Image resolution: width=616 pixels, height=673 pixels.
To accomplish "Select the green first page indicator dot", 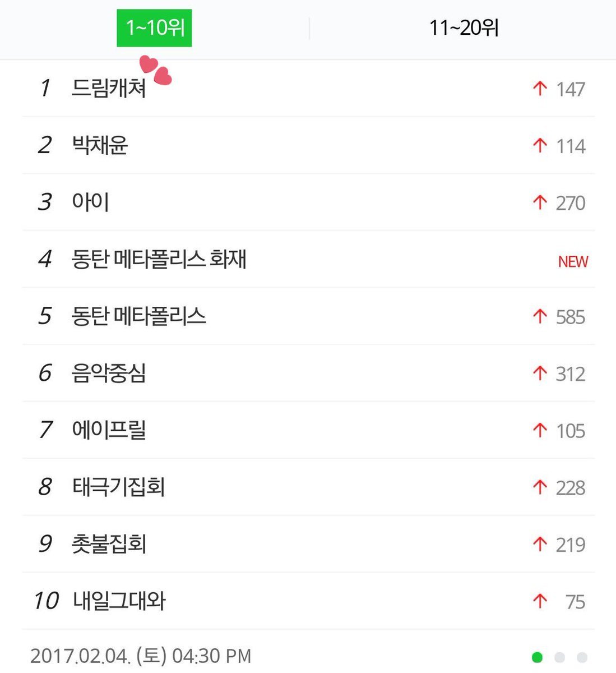I will [537, 657].
